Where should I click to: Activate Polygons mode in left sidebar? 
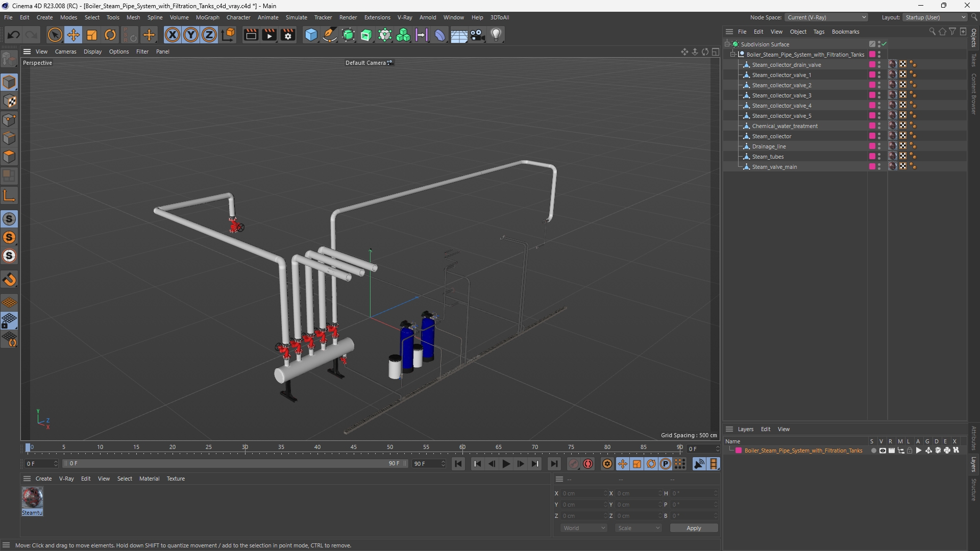point(9,157)
